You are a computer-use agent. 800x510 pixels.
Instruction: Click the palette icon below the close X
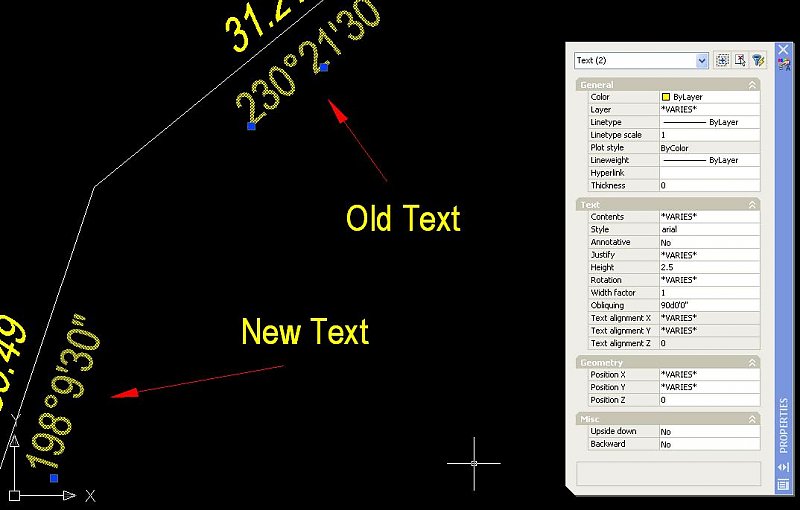(x=783, y=64)
